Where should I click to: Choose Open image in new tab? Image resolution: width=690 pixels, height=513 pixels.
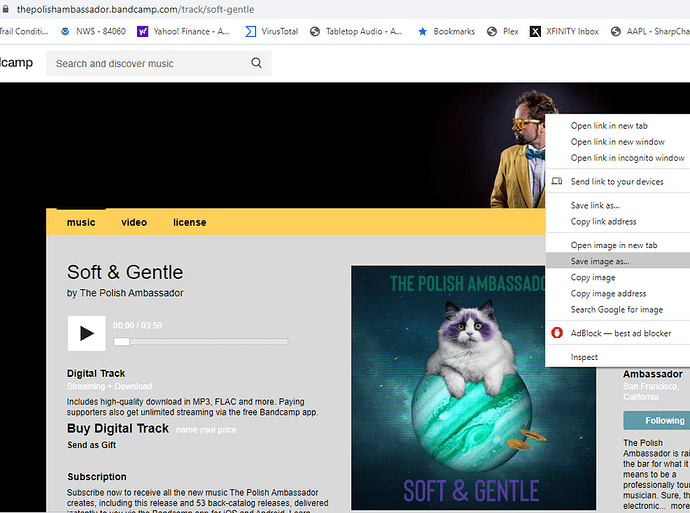click(617, 245)
